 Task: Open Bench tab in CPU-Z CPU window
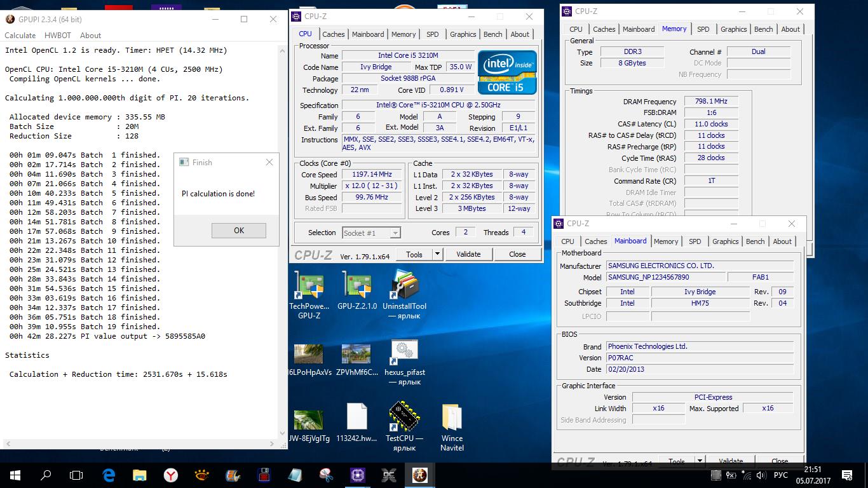[492, 34]
